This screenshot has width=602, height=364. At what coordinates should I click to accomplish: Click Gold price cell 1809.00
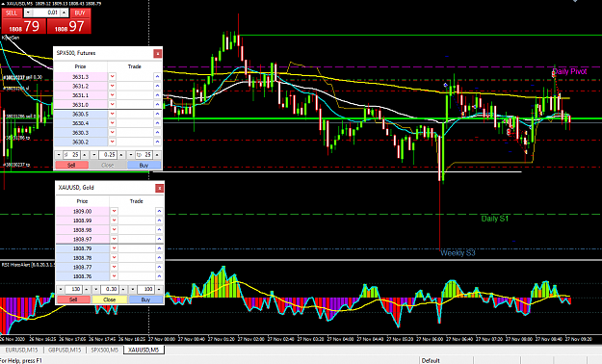click(x=82, y=211)
